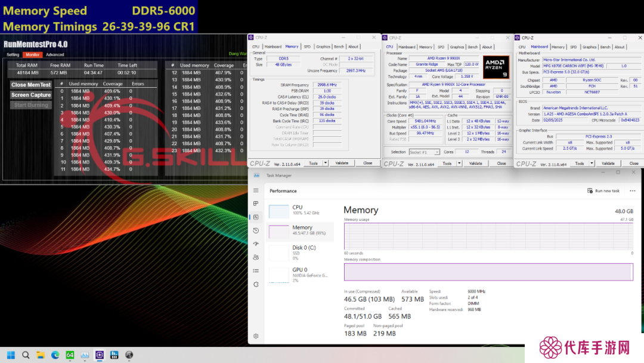
Task: Click Validate in CPU-Z CPU window
Action: coord(476,164)
